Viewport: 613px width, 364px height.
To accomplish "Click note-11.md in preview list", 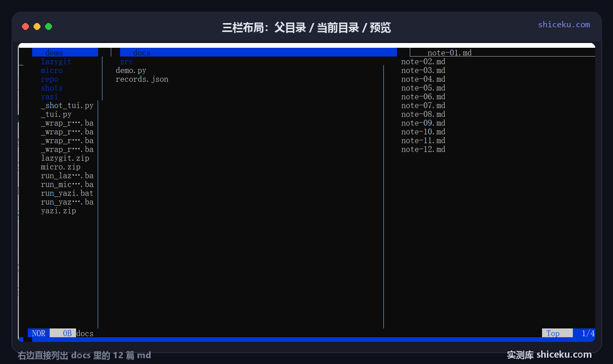I will pos(423,141).
